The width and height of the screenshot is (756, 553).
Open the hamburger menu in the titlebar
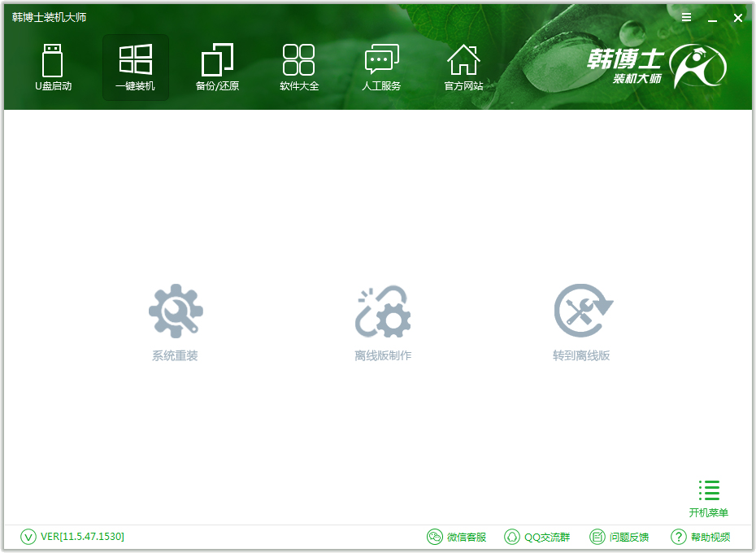pos(686,17)
